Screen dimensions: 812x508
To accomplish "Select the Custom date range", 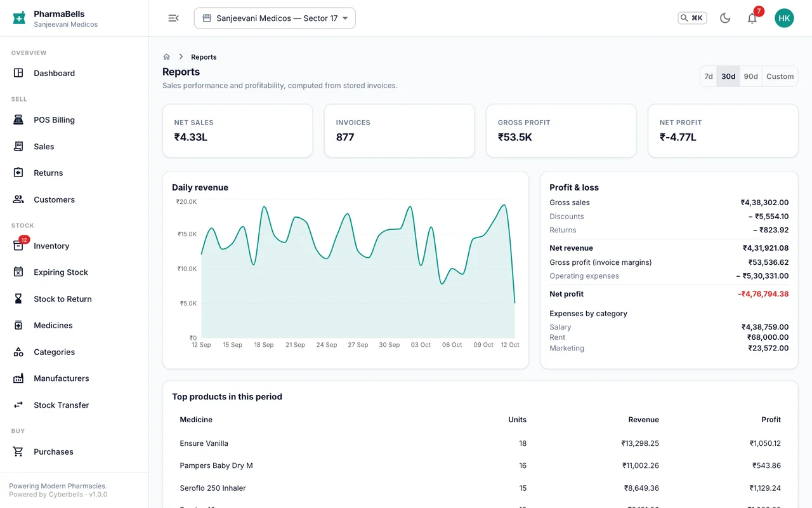I will click(780, 76).
